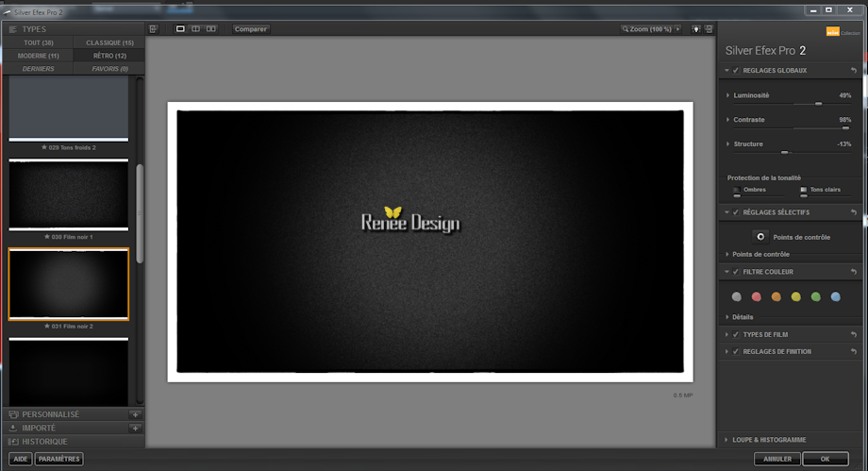The height and width of the screenshot is (471, 868).
Task: Expand Loupe & Histogramme panel
Action: point(726,440)
